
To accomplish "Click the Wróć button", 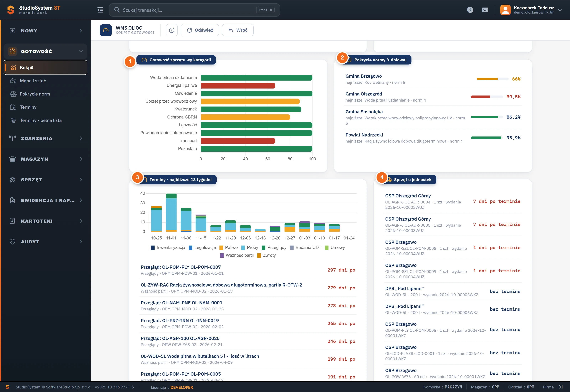I will coord(238,30).
